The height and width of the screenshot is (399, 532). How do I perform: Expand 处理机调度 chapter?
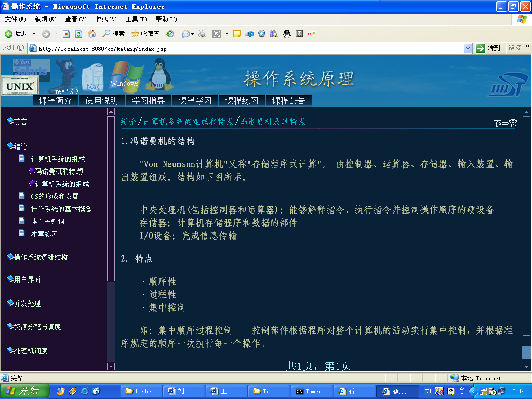click(x=27, y=351)
